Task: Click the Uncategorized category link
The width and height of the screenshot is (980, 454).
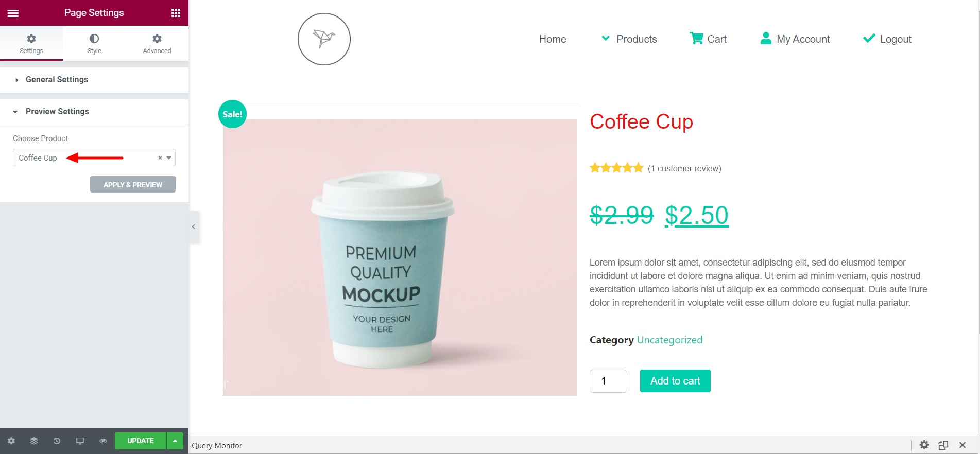Action: [669, 340]
